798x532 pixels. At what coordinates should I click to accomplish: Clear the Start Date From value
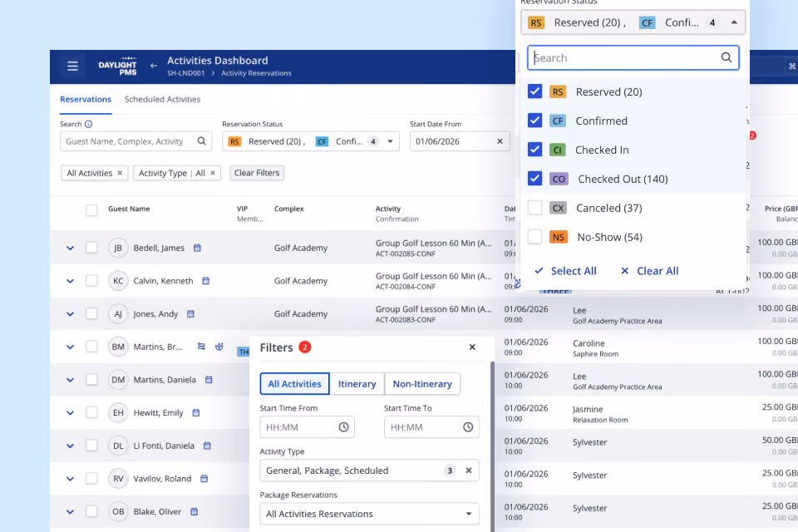[x=500, y=141]
